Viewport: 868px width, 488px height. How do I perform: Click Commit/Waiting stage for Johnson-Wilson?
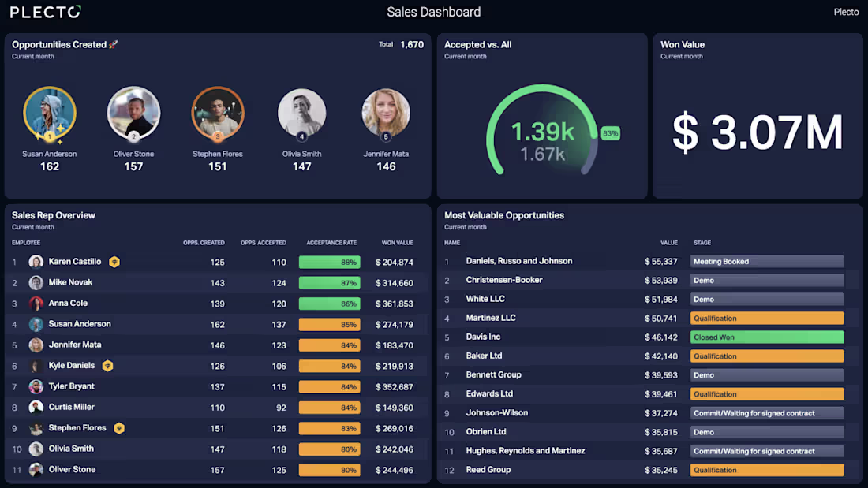tap(767, 413)
